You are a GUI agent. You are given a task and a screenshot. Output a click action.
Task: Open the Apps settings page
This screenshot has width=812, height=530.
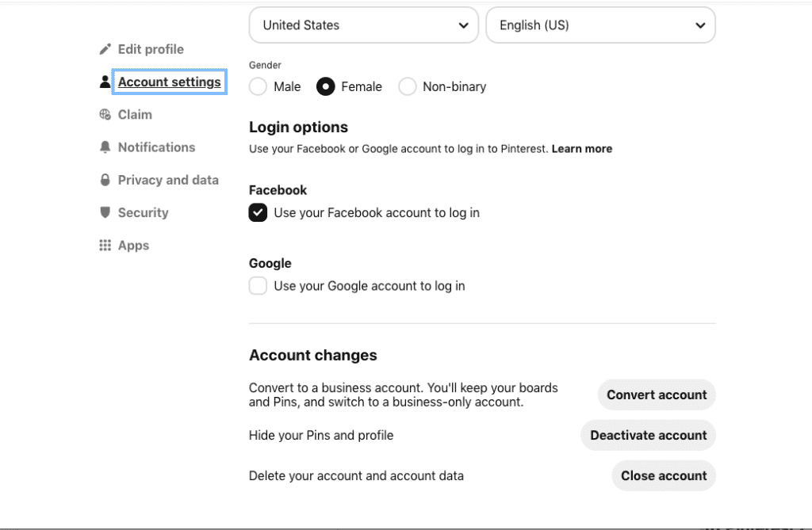133,246
